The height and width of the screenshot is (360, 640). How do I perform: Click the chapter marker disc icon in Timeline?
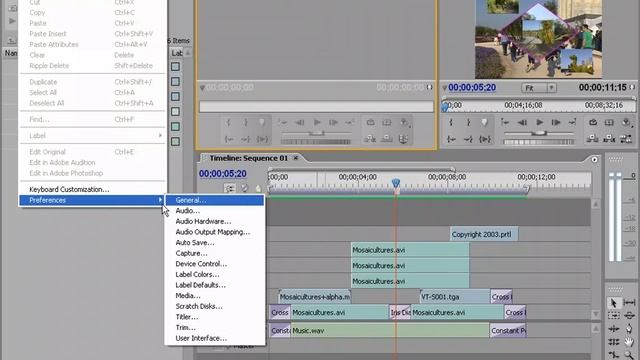[x=244, y=188]
